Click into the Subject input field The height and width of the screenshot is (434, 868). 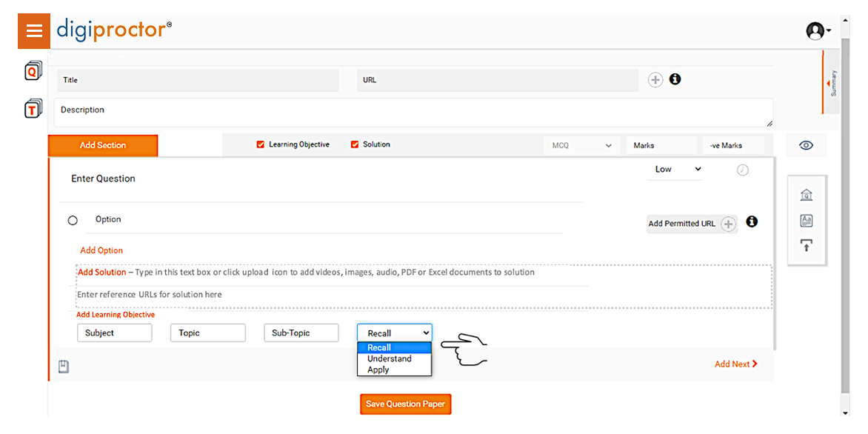point(115,333)
